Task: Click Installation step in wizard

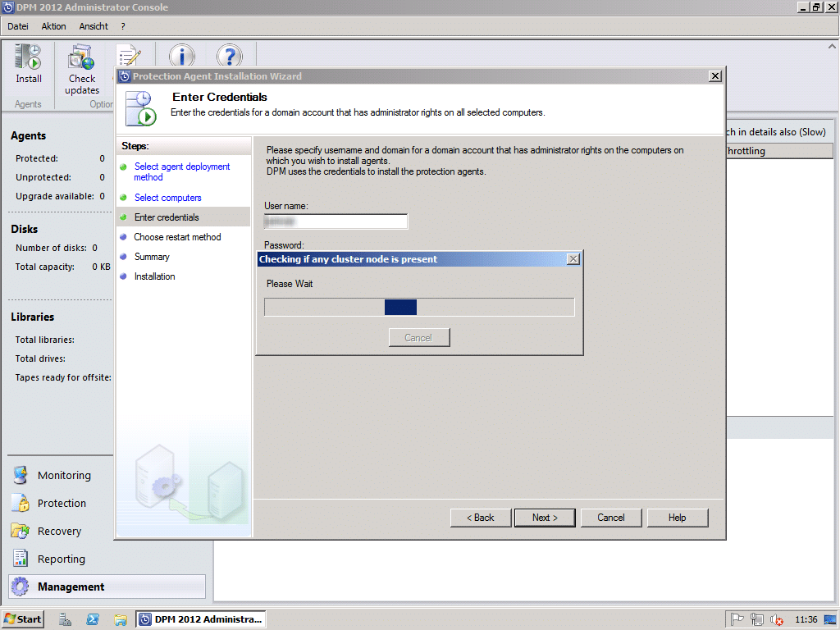Action: coord(154,276)
